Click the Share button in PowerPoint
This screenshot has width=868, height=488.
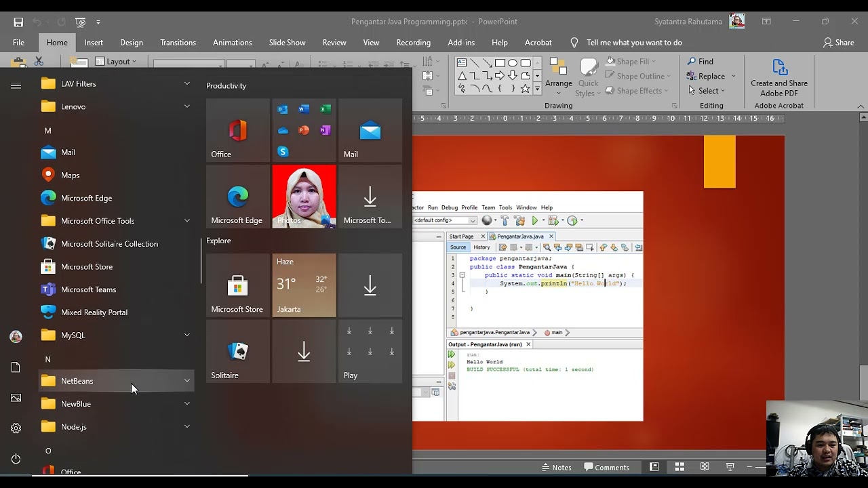[x=839, y=43]
